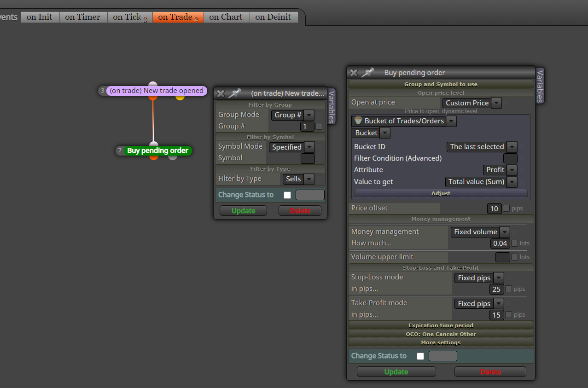This screenshot has width=588, height=388.
Task: Click the orange output dot under Buy pending order node
Action: 154,157
